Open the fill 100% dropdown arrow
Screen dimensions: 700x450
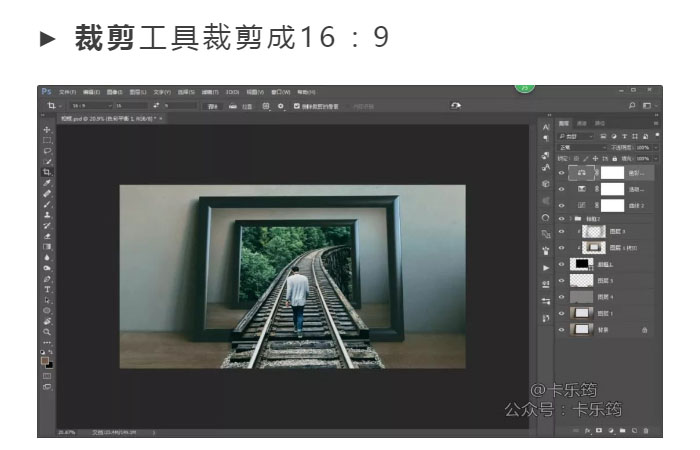point(656,158)
